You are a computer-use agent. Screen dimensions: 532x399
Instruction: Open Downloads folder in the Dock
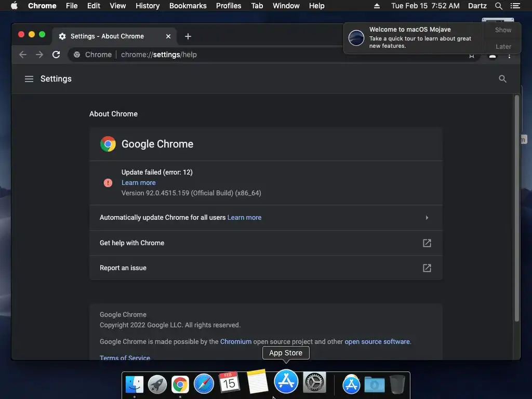(375, 384)
